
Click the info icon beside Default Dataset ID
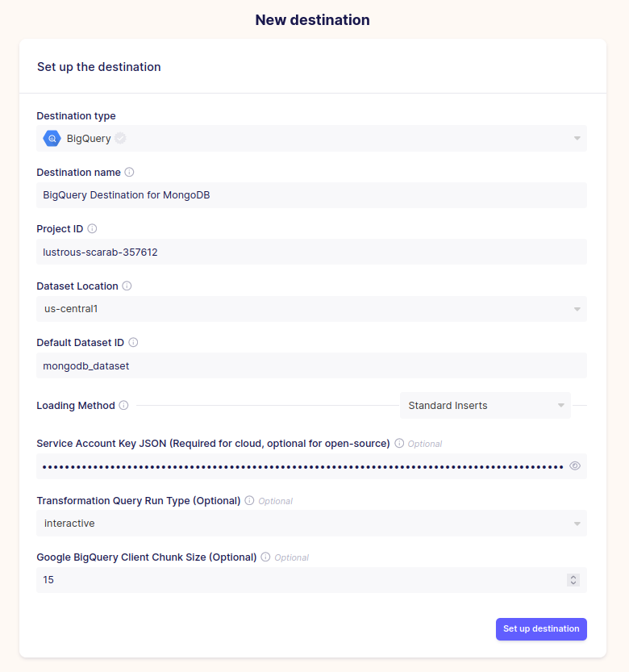132,342
